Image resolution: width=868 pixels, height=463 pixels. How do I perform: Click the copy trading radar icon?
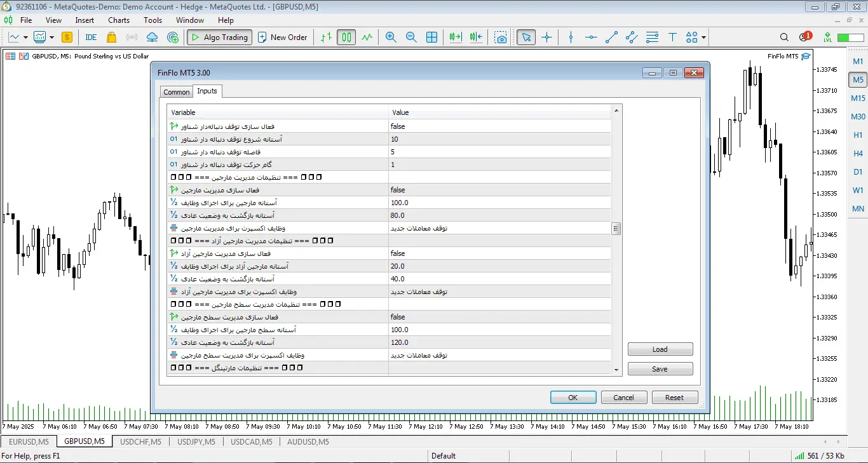coord(173,37)
